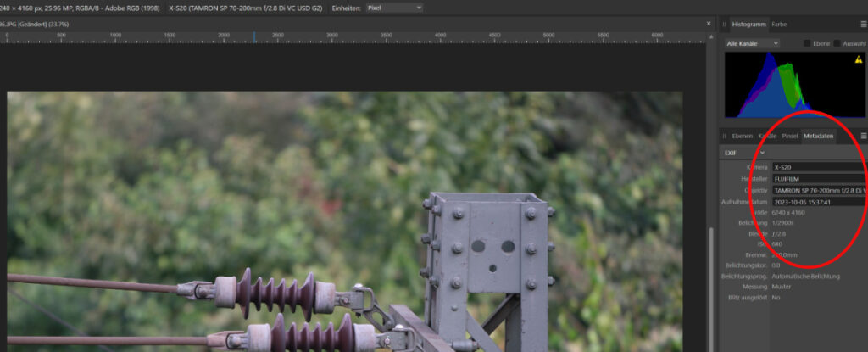This screenshot has width=868, height=352.
Task: Click the vertical canvas scrollbar
Action: [711, 288]
